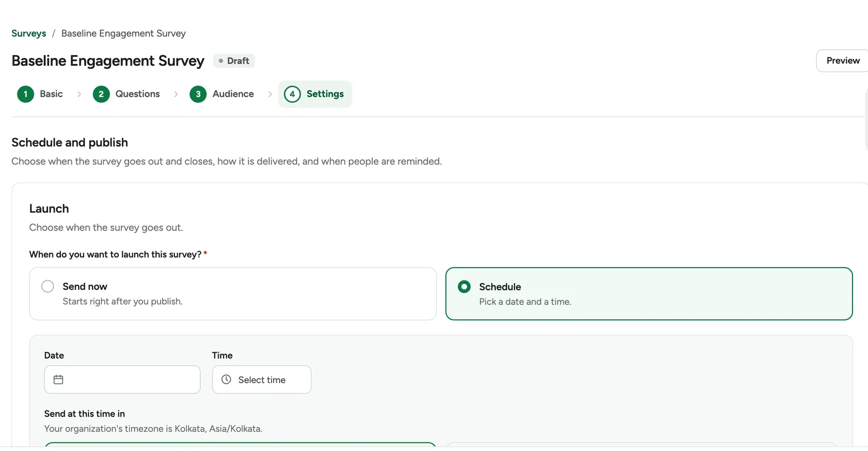Click the Draft status badge

[x=234, y=61]
